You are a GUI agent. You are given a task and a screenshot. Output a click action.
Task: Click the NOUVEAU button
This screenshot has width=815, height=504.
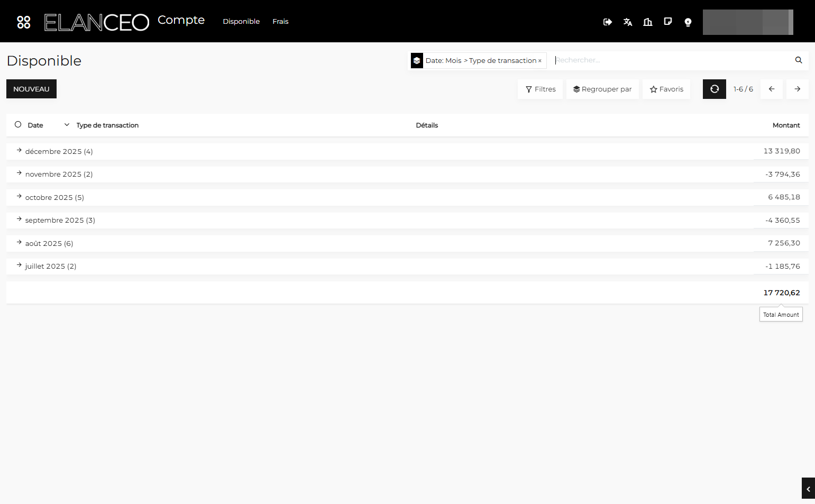(31, 89)
